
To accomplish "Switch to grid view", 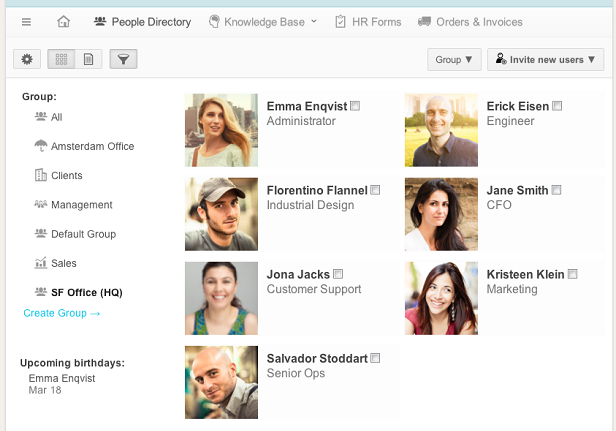I will coord(61,59).
